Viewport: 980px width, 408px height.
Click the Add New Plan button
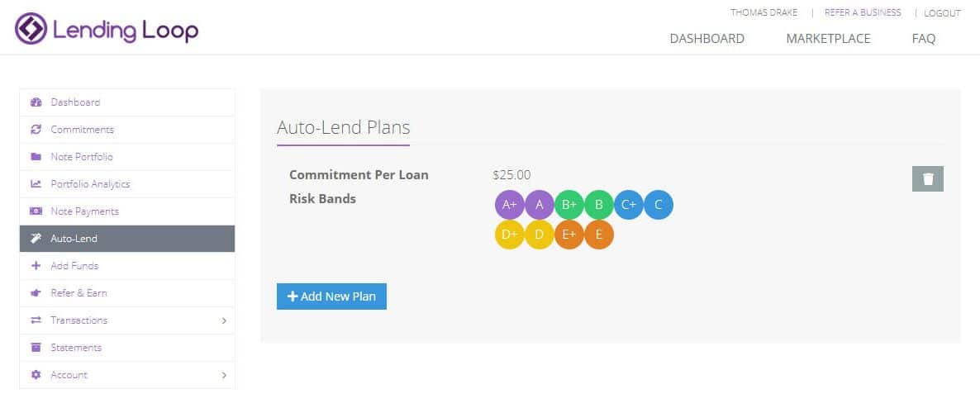pos(332,297)
